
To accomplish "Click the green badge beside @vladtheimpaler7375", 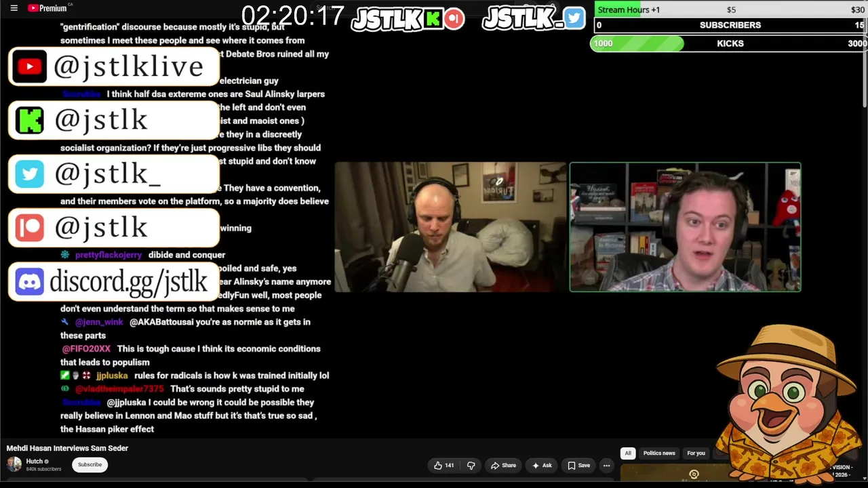I will [65, 389].
